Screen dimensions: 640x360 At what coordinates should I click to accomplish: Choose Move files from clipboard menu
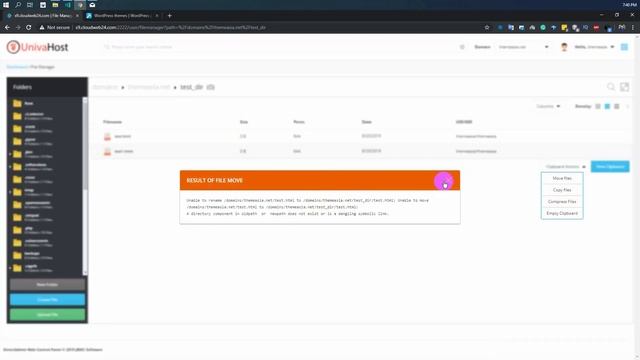[562, 178]
